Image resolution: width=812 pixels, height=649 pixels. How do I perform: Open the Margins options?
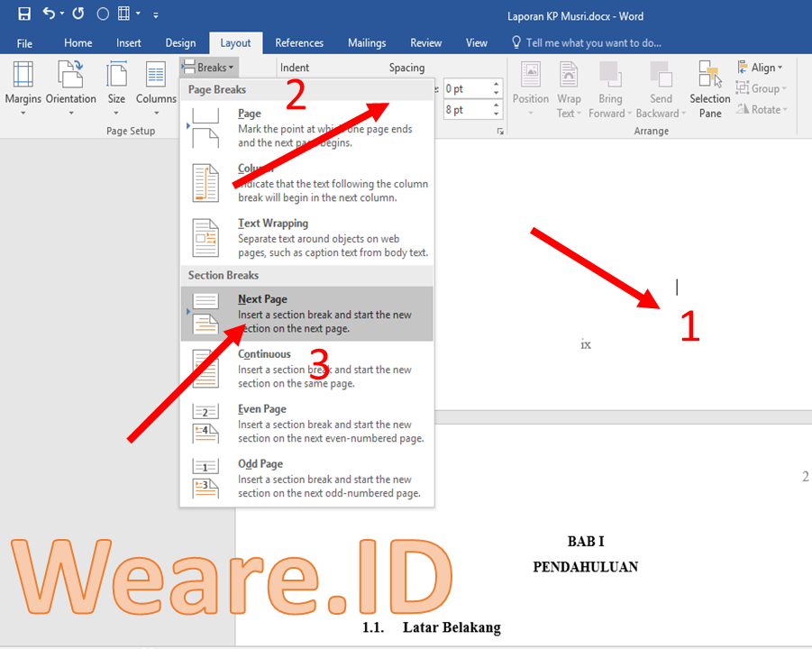23,88
